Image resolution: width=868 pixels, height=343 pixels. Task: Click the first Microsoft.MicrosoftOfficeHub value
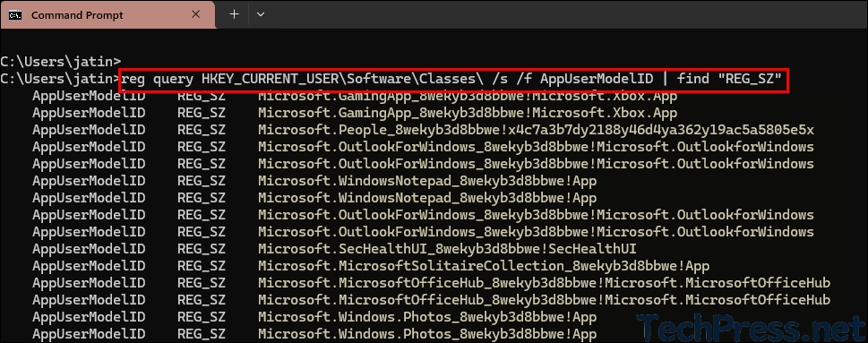click(544, 283)
